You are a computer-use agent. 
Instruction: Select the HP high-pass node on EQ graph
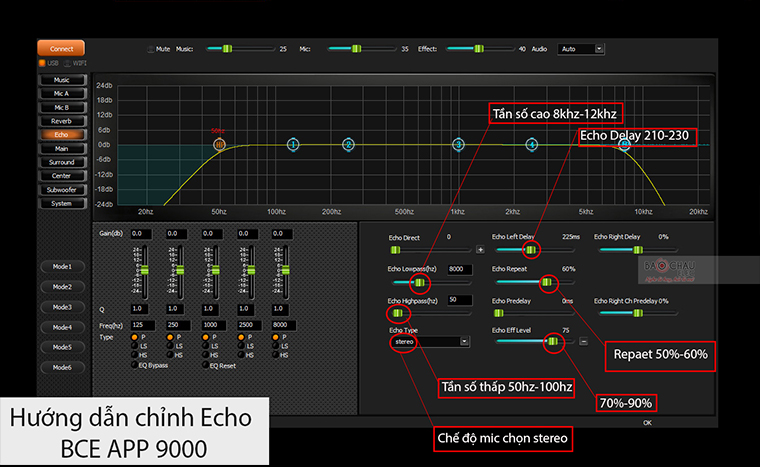220,145
